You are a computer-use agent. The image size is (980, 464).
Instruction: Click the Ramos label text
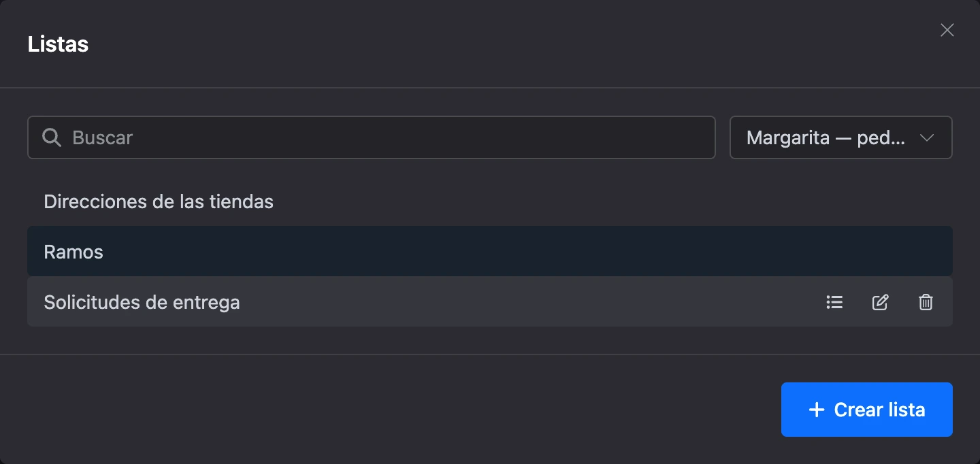tap(73, 252)
